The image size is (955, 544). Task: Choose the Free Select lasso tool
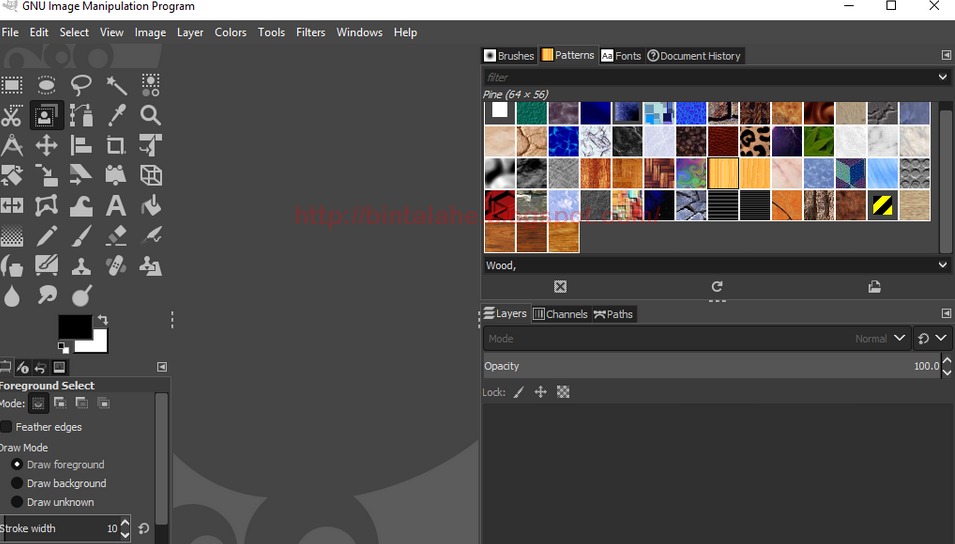point(81,85)
